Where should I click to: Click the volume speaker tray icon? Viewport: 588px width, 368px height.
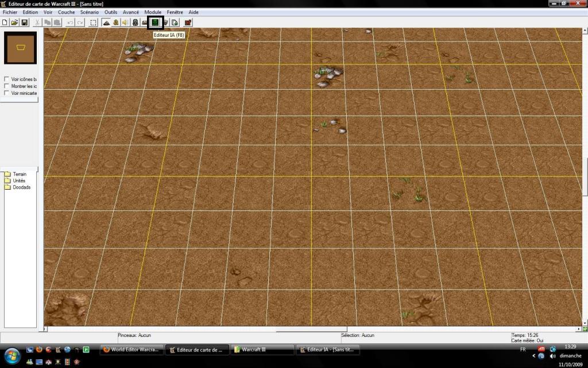(x=552, y=355)
